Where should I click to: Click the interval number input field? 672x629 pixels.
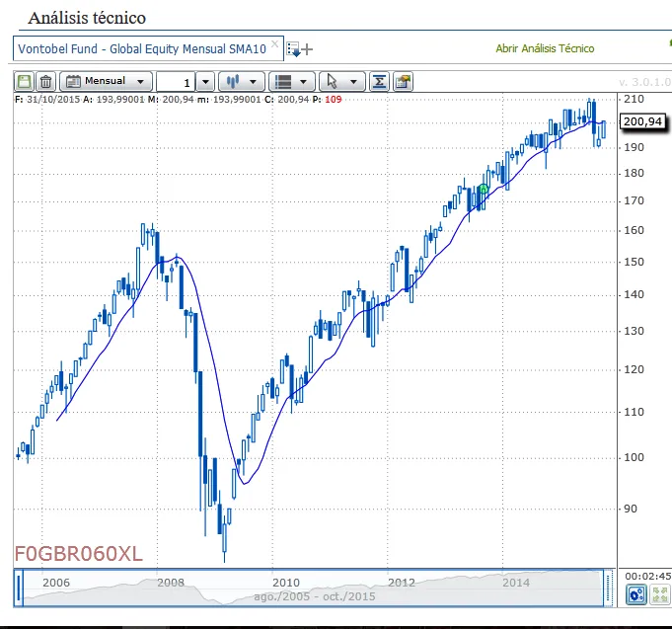[x=176, y=81]
